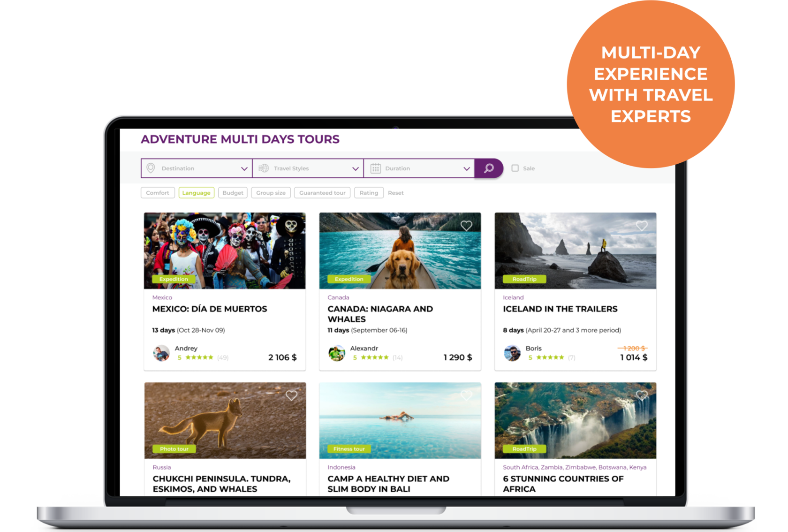The width and height of the screenshot is (788, 532).
Task: Open the Mexico Día de Muertos photo thumbnail
Action: [225, 251]
